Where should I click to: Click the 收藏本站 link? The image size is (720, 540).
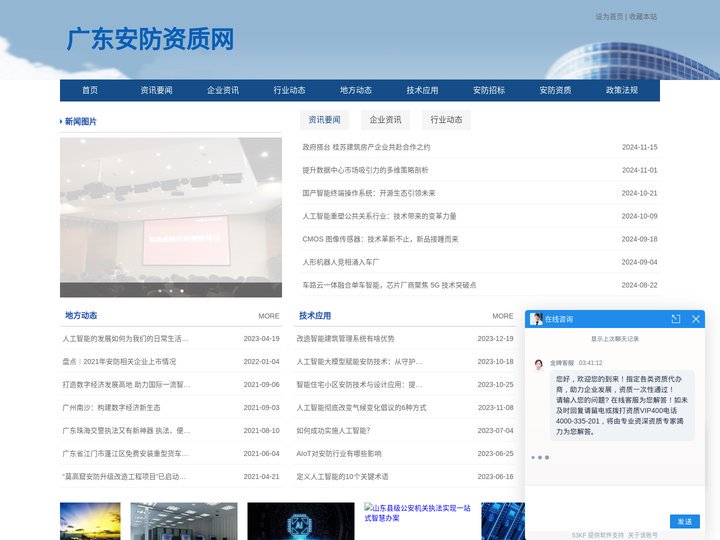point(643,17)
